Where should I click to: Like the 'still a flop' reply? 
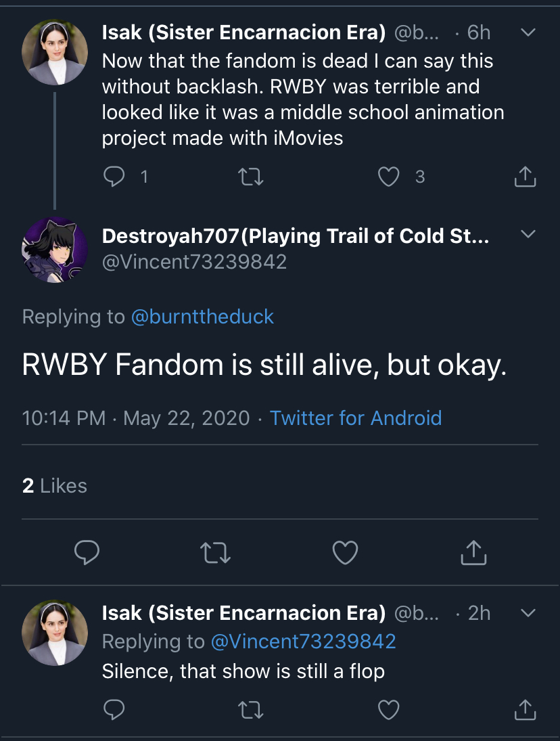(389, 710)
